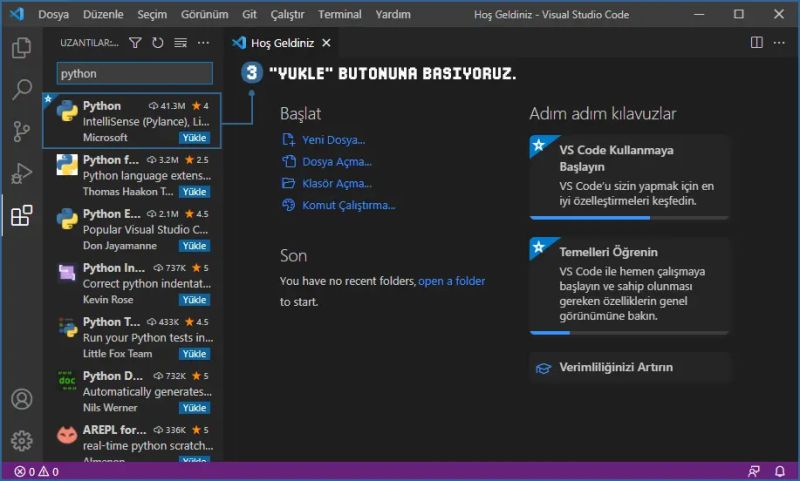Open extensions panel more actions menu
800x481 pixels.
[x=203, y=43]
